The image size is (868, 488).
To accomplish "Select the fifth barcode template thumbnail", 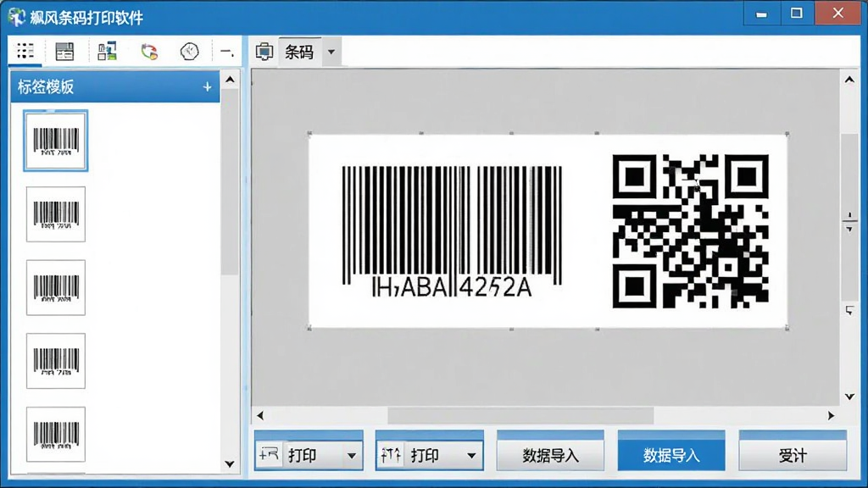I will coord(55,435).
